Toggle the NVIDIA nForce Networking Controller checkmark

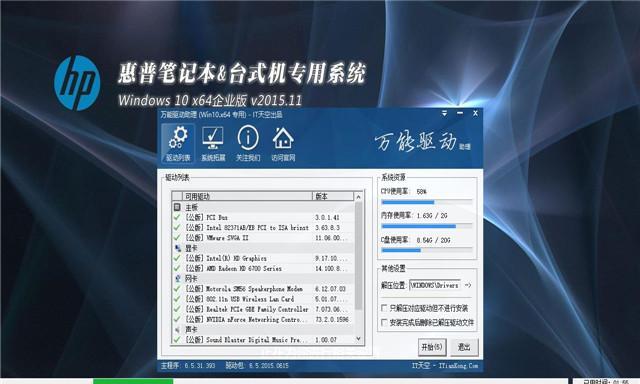tap(177, 319)
